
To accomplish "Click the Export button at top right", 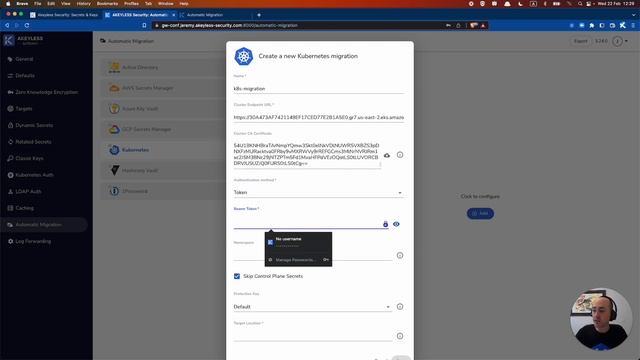I will point(580,41).
